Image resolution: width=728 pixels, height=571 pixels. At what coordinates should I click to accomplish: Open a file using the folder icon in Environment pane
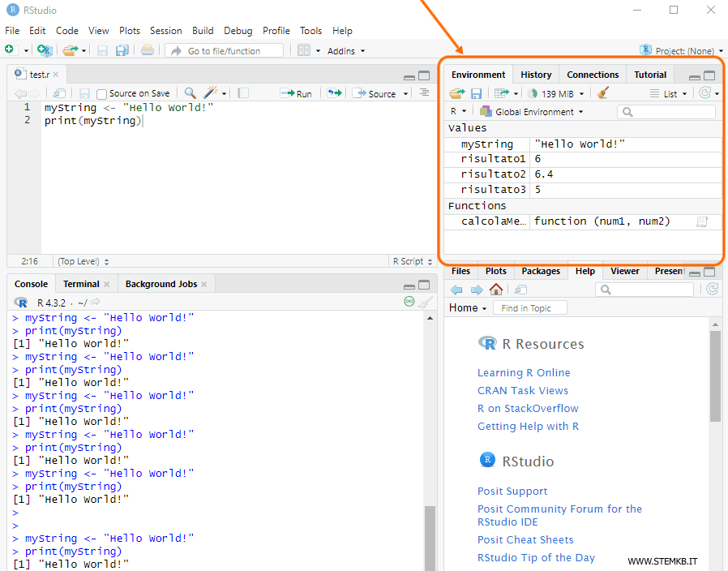point(456,93)
